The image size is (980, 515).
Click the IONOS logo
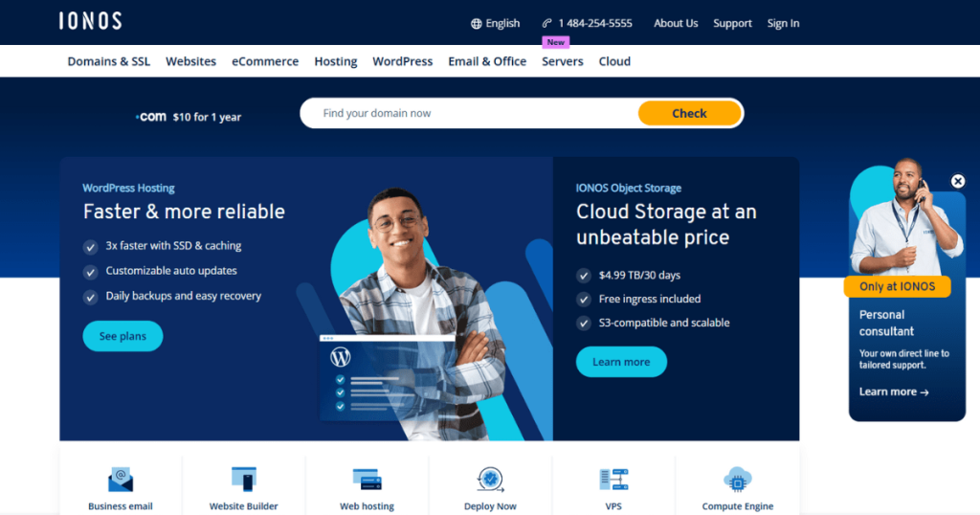pos(91,21)
